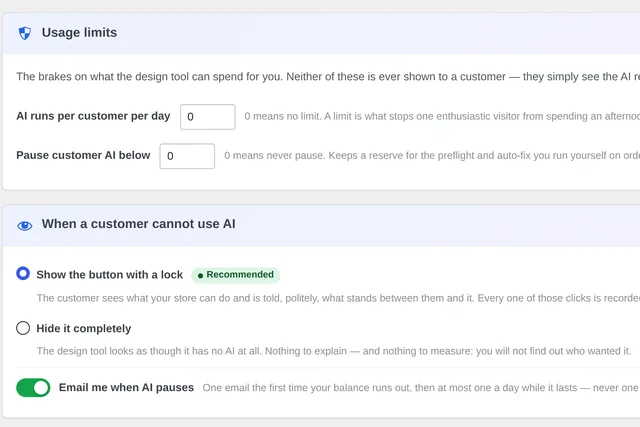This screenshot has height=427, width=640.
Task: Click the description starting The design tool looks
Action: 334,351
